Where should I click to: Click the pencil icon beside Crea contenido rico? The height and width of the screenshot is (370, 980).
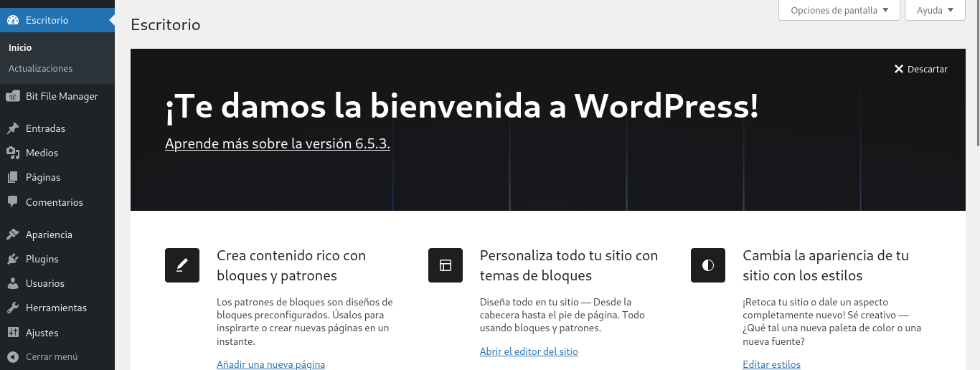click(182, 265)
